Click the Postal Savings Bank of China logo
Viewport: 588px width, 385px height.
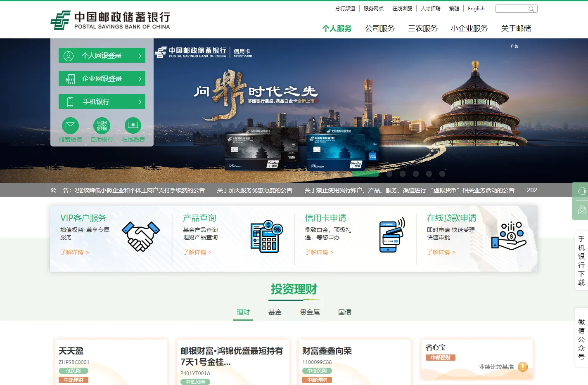coord(110,20)
